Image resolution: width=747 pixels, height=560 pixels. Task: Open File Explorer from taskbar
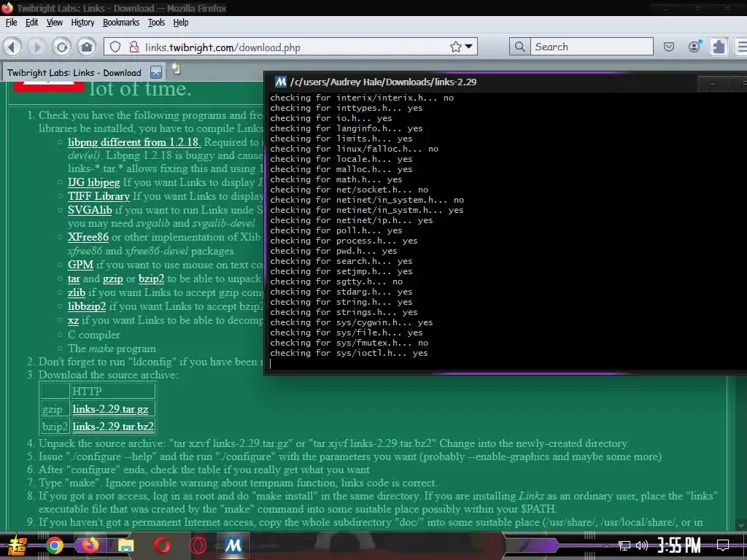click(126, 545)
